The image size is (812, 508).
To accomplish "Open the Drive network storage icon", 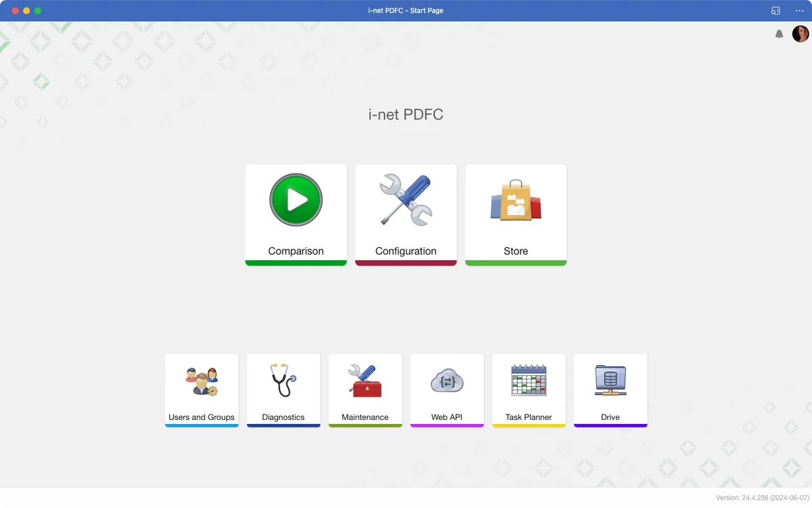I will coord(610,381).
